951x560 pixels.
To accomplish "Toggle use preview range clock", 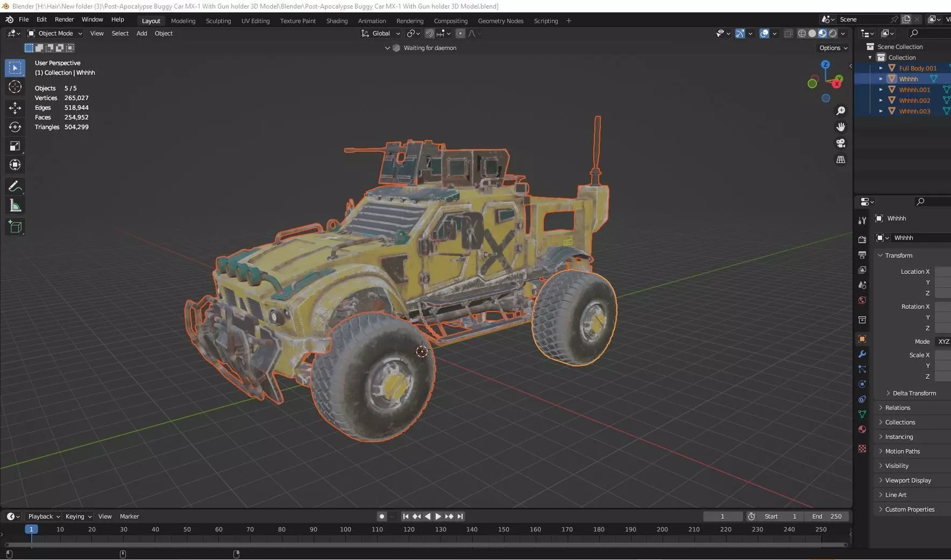I will point(751,516).
